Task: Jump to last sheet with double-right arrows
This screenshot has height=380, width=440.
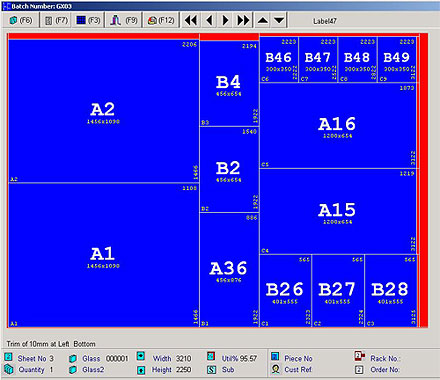Action: [244, 21]
